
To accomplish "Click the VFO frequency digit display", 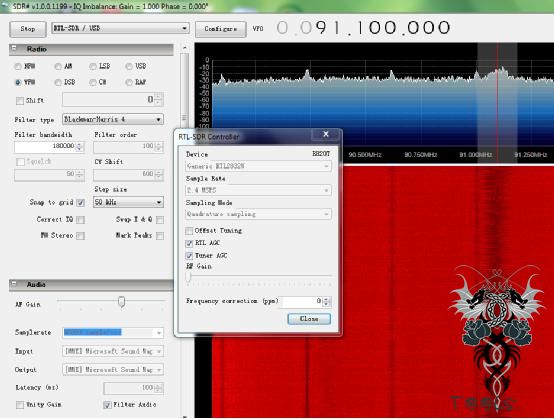I will coord(363,28).
